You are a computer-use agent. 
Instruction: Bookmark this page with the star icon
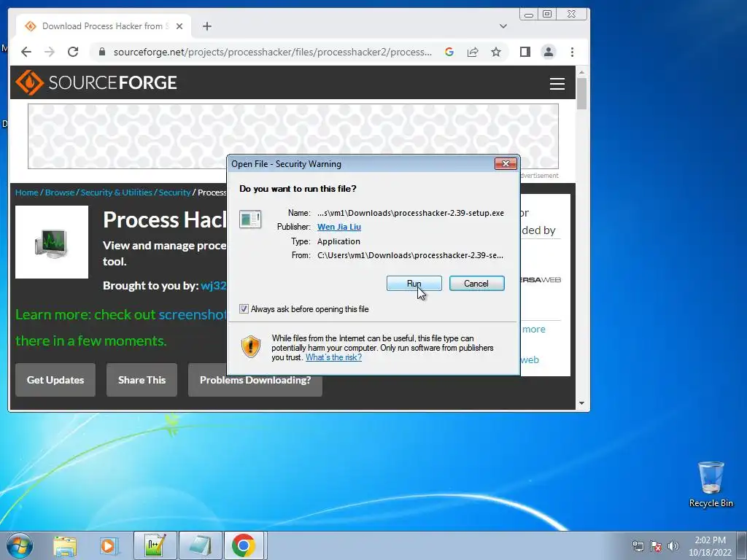[x=496, y=52]
